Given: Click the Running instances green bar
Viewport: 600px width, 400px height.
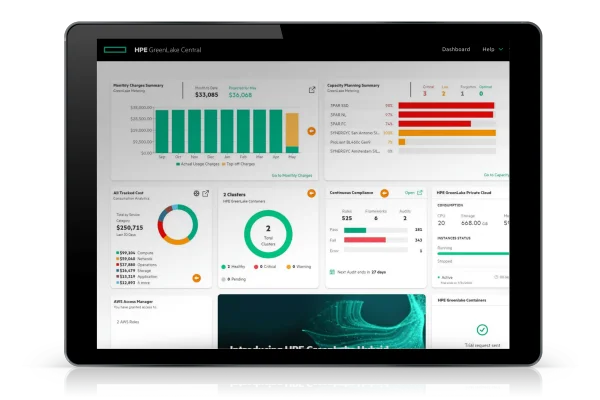Looking at the screenshot, I should coord(473,254).
